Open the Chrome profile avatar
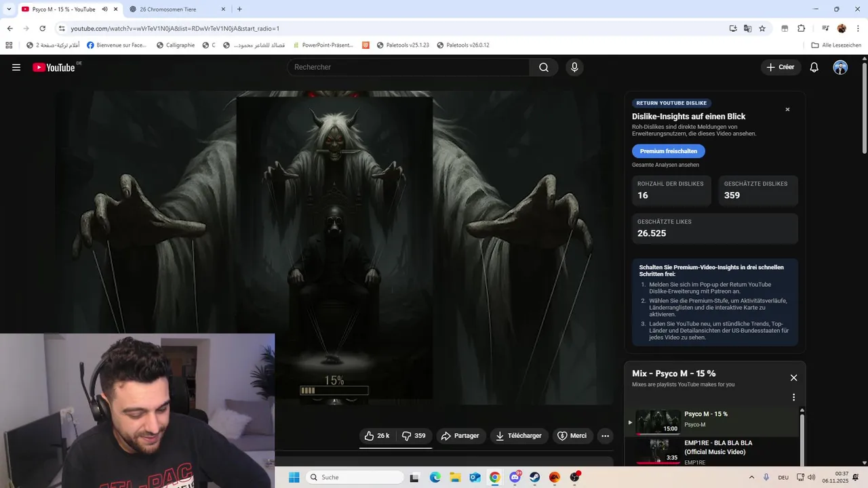 842,28
